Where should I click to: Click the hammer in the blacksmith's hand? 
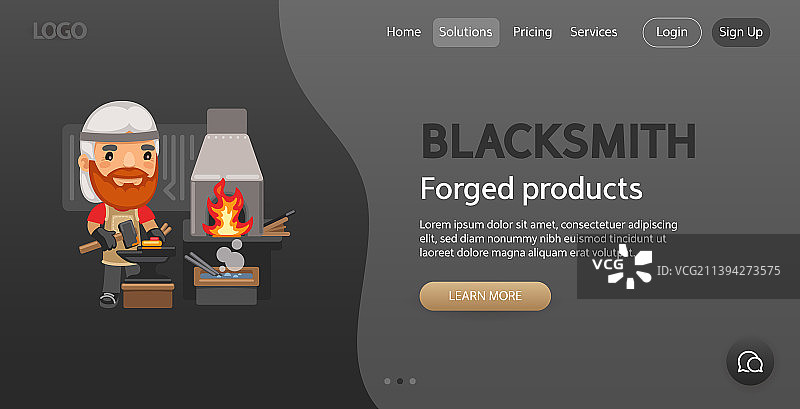click(128, 234)
